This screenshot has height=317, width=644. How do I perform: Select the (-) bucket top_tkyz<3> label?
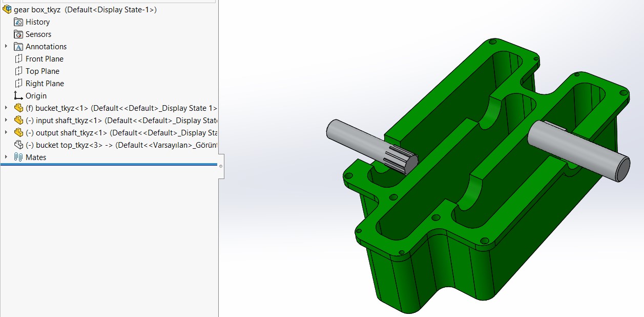click(121, 145)
